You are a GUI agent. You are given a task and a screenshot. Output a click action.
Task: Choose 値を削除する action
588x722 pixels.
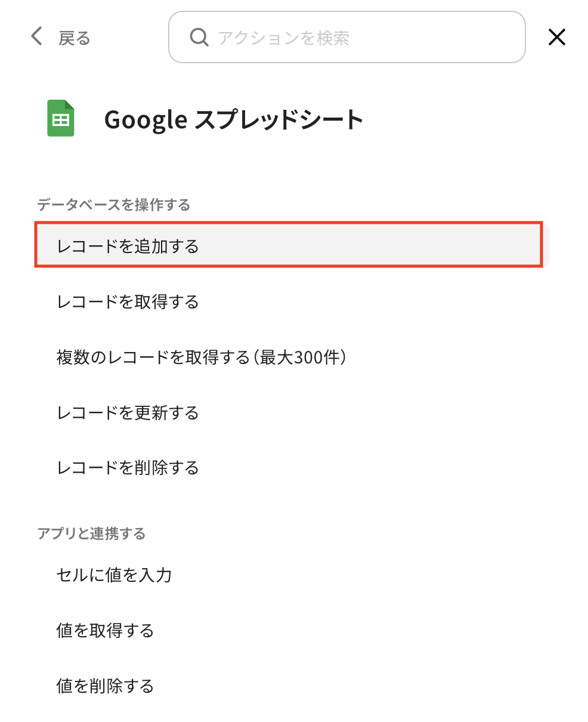[105, 686]
